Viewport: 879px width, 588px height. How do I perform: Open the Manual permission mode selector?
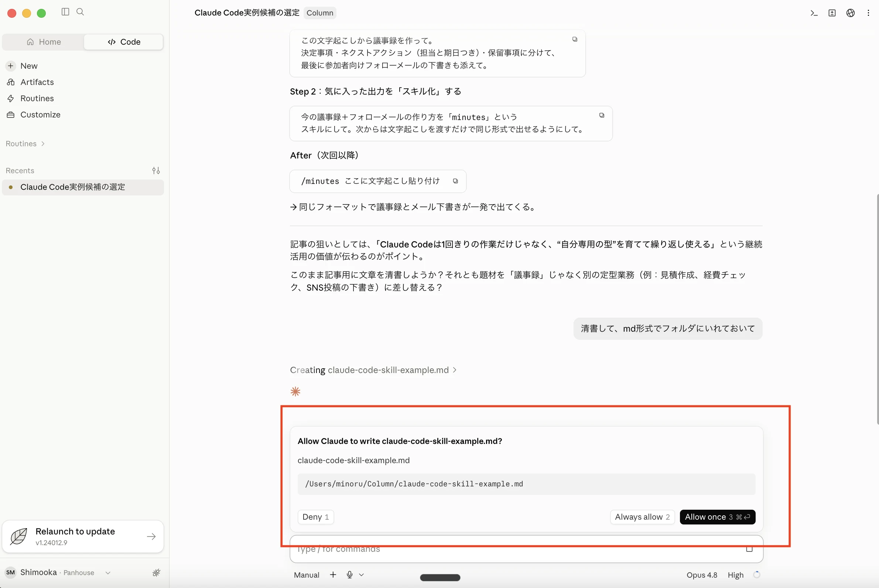coord(307,575)
